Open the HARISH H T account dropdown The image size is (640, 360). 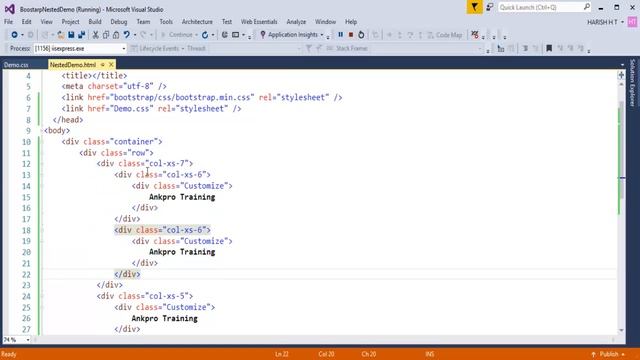pos(622,22)
